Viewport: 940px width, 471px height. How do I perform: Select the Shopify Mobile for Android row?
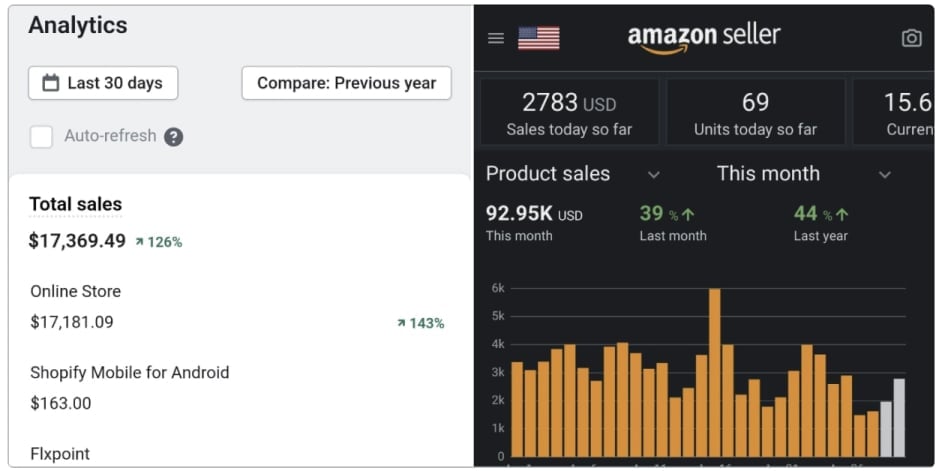coord(237,388)
